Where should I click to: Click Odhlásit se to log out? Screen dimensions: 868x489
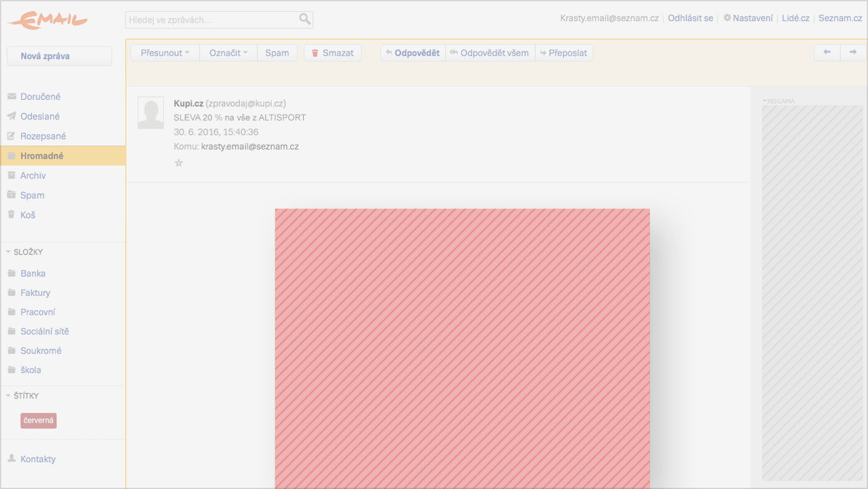point(690,18)
